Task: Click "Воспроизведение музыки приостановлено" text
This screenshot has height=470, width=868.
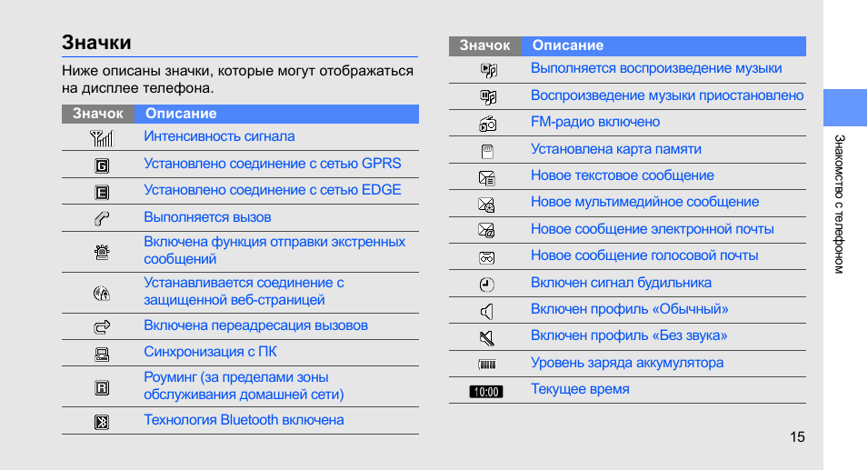Action: coord(667,95)
